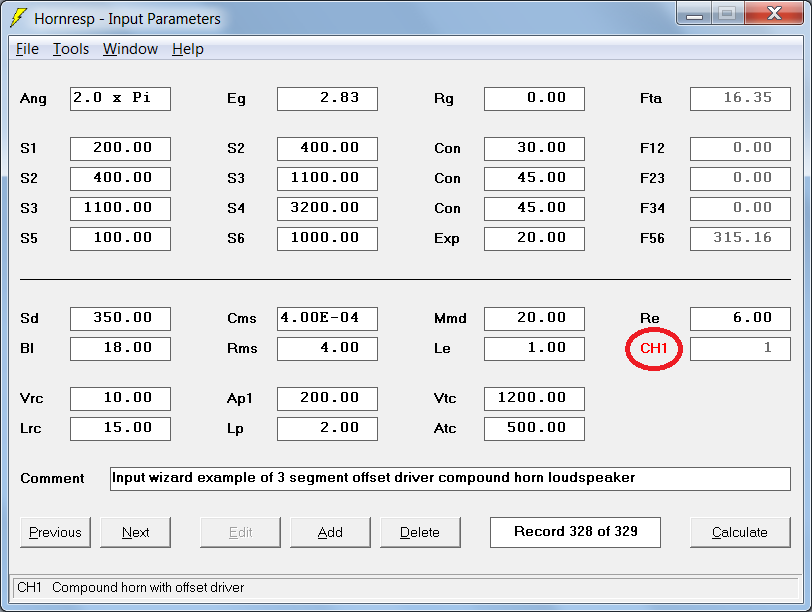The width and height of the screenshot is (812, 612).
Task: Click the red CH1 label
Action: pyautogui.click(x=654, y=348)
